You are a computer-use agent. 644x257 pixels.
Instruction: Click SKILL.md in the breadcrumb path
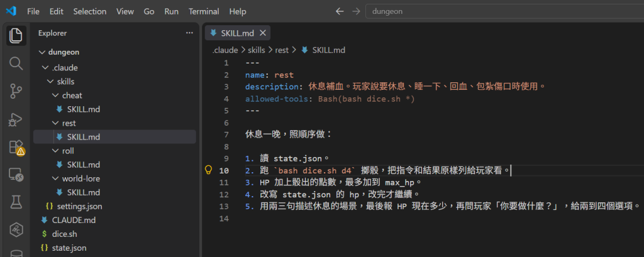coord(328,50)
